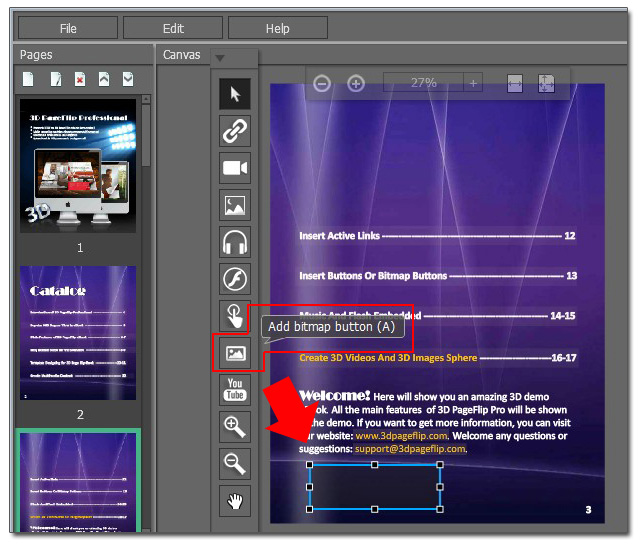Click the 27% zoom value field
The height and width of the screenshot is (546, 642).
click(423, 83)
